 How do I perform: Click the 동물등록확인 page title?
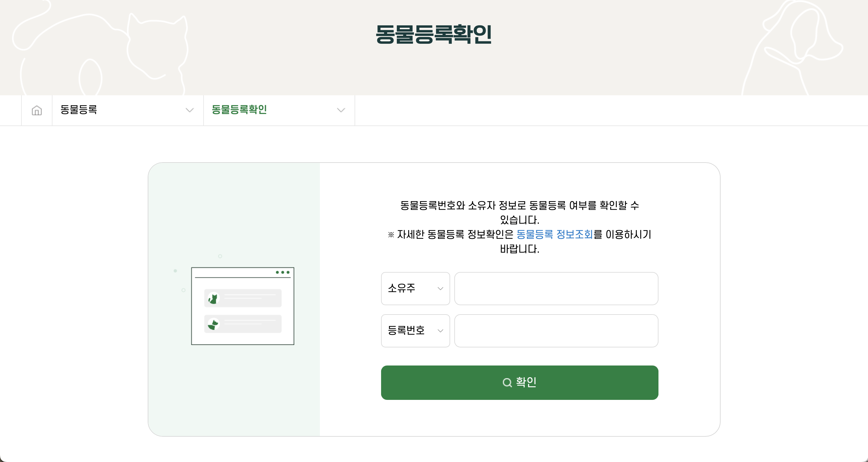click(434, 35)
